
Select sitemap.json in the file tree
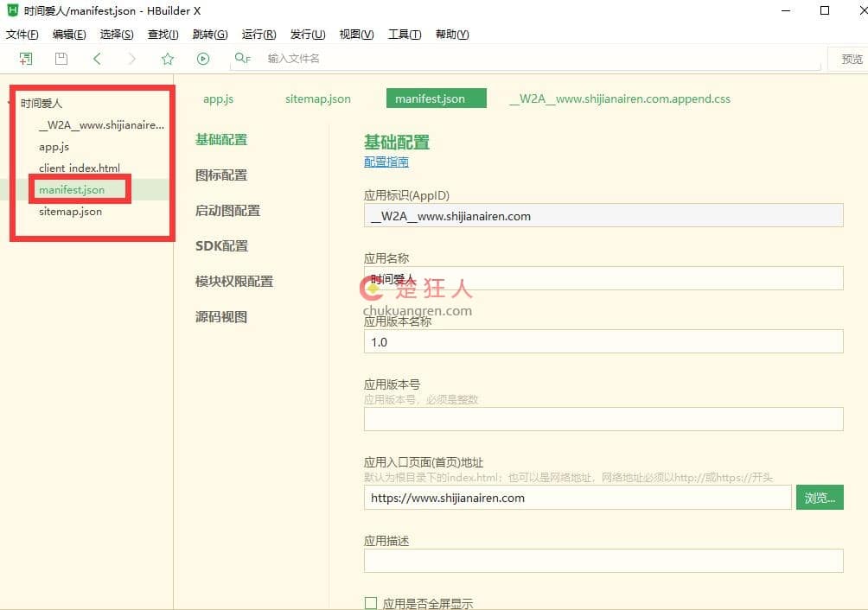click(x=69, y=211)
